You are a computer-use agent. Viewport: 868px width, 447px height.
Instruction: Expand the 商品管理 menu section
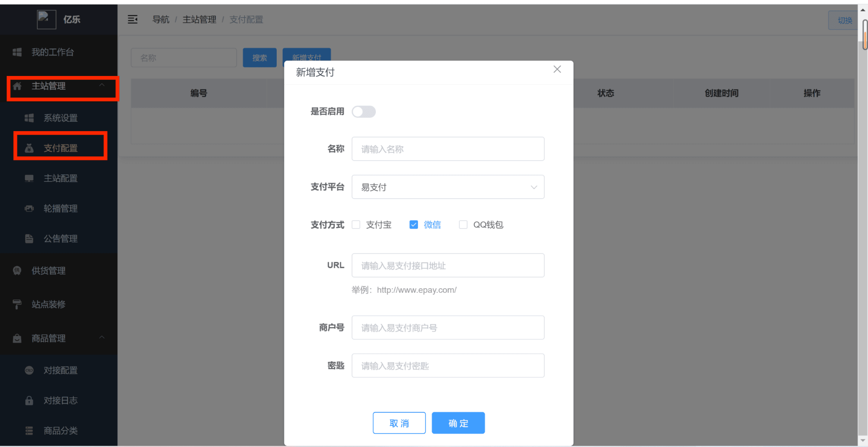point(102,338)
